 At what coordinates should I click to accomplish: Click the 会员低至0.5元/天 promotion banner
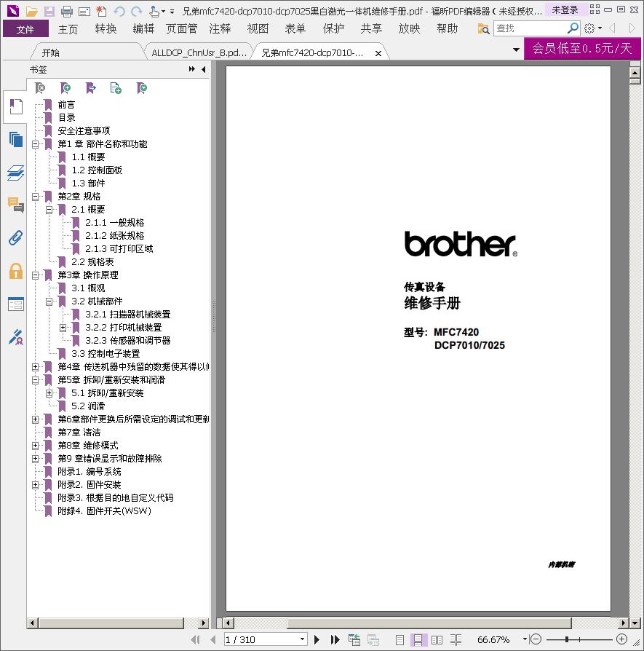(582, 48)
